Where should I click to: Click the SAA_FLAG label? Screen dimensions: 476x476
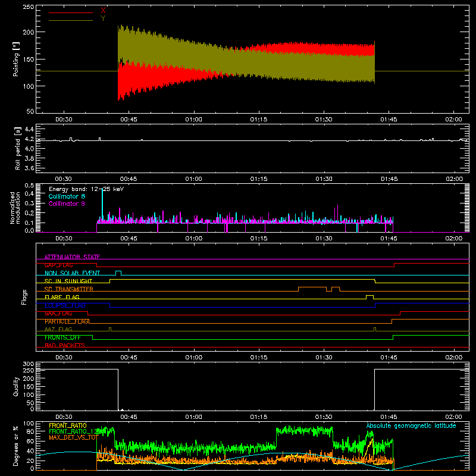58,314
